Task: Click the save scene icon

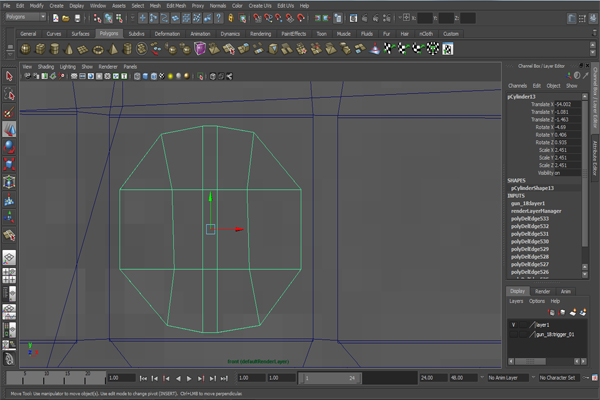Action: click(x=77, y=18)
